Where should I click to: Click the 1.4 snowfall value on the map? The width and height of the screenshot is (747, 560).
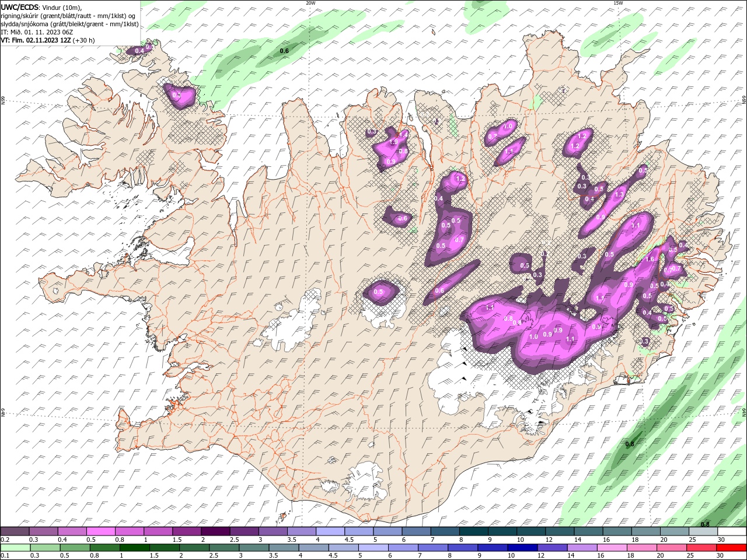coord(403,134)
